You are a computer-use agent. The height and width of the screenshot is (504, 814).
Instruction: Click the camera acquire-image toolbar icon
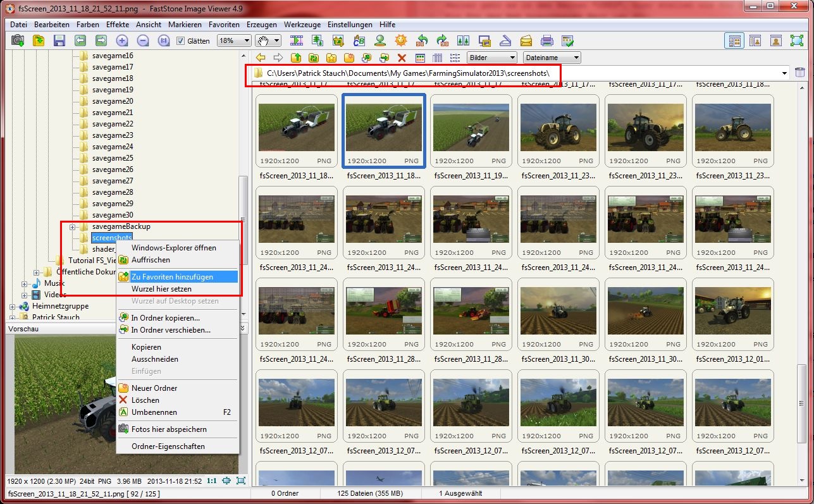coord(18,40)
